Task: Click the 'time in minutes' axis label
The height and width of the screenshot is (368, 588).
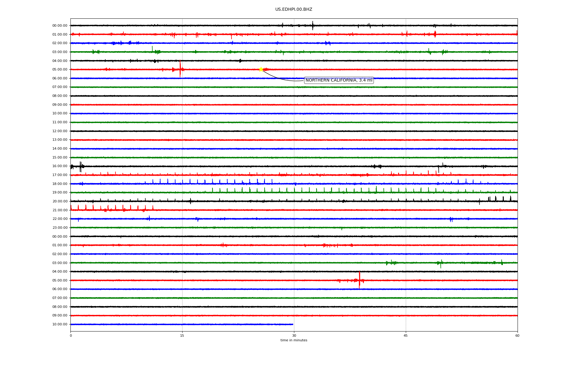Action: [294, 340]
